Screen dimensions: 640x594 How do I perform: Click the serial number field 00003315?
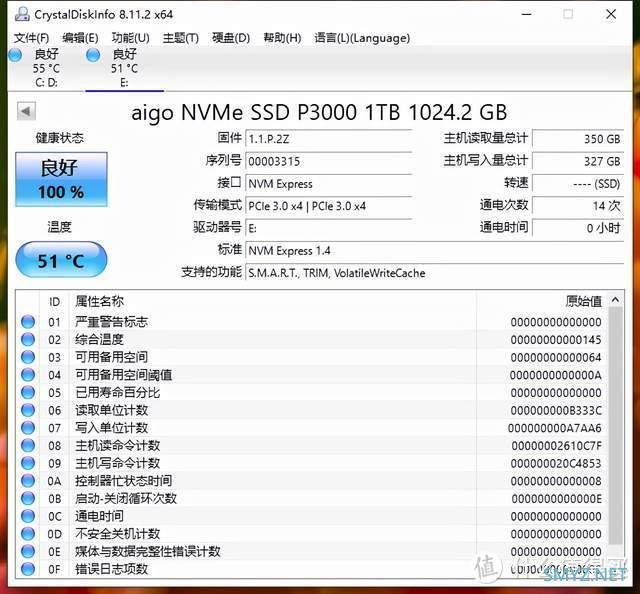coord(329,161)
